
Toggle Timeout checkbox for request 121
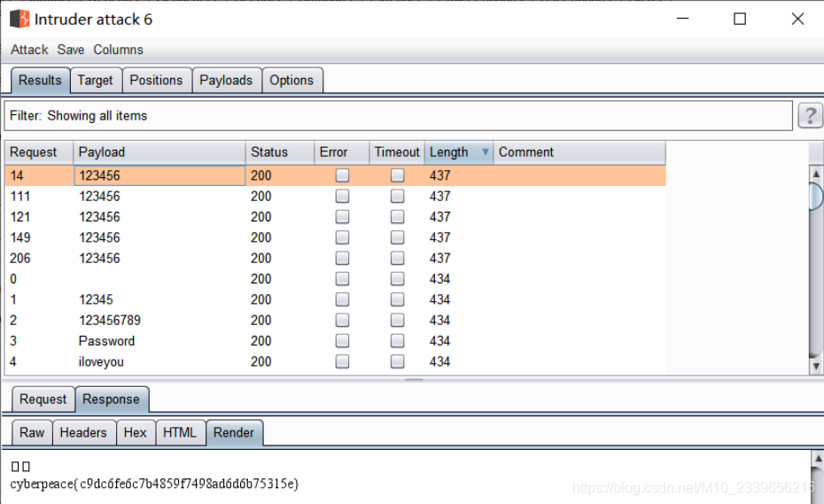[x=397, y=216]
